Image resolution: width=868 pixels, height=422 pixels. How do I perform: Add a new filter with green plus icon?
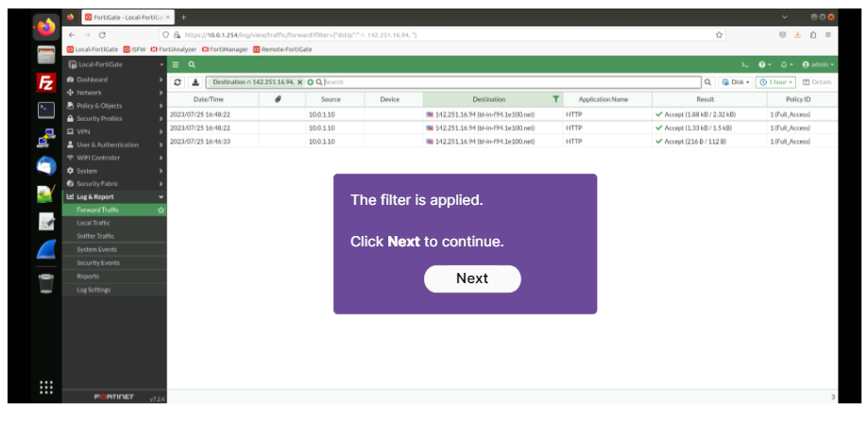point(310,82)
